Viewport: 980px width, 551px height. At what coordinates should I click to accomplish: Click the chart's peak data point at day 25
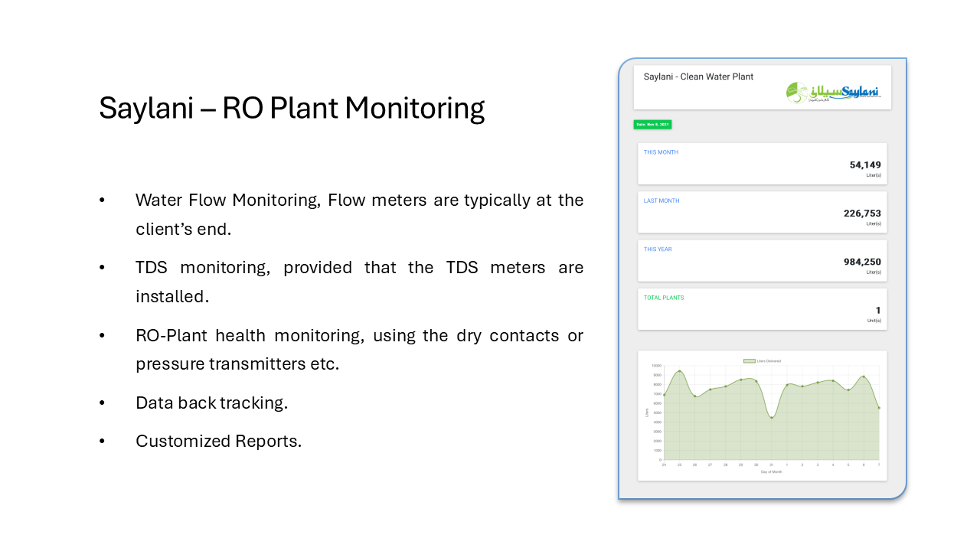coord(679,371)
